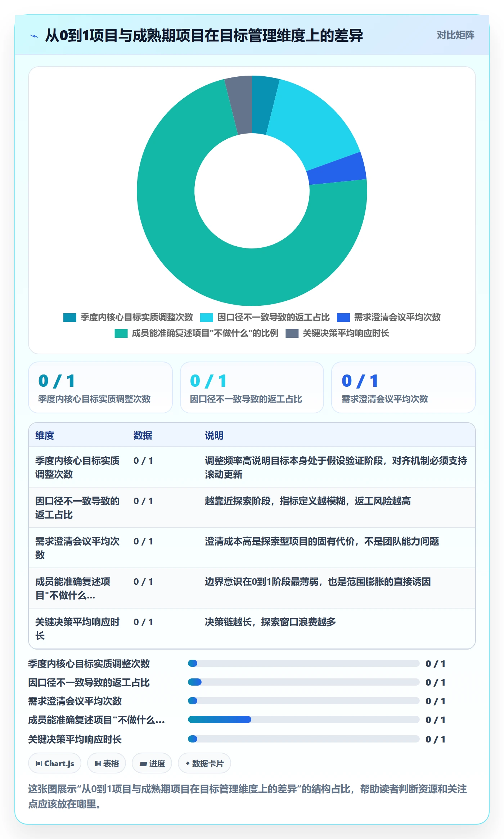Screen dimensions: 504x839
Task: Toggle legend swatch for 成员能准确复述项目"不做什么"的比例
Action: [121, 333]
